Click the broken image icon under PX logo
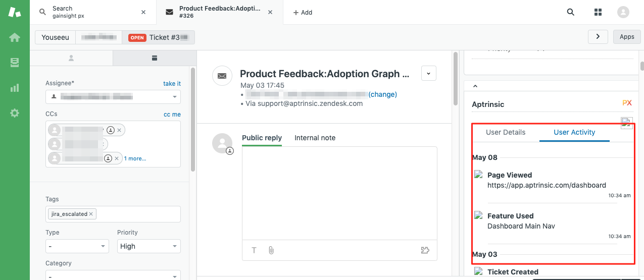Screen dimensions: 644x280 click(627, 123)
